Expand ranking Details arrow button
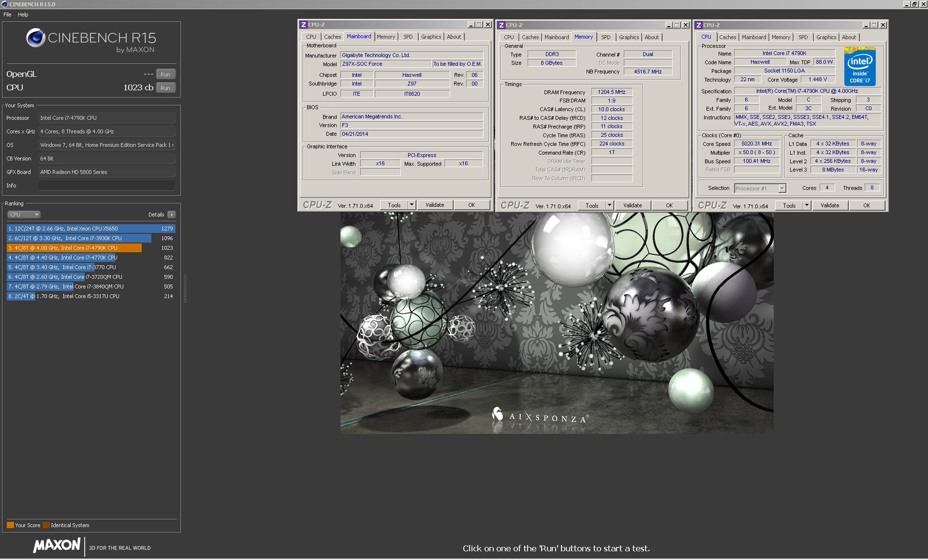Image resolution: width=928 pixels, height=560 pixels. click(172, 215)
